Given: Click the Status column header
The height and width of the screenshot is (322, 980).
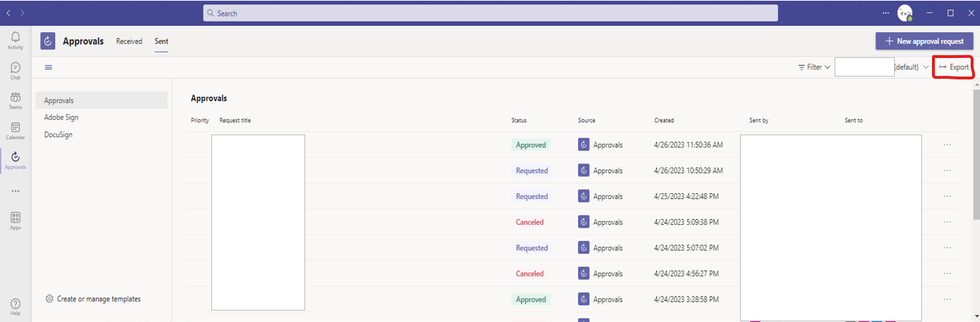Looking at the screenshot, I should pos(519,120).
